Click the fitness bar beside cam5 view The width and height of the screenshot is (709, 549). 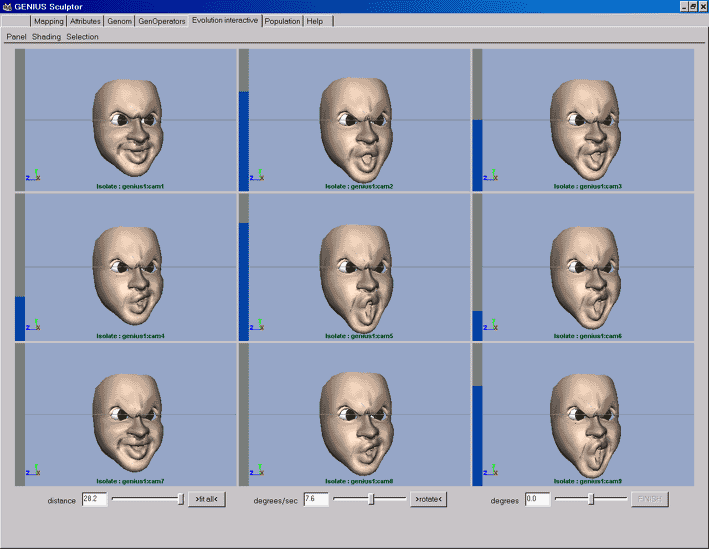click(x=244, y=267)
